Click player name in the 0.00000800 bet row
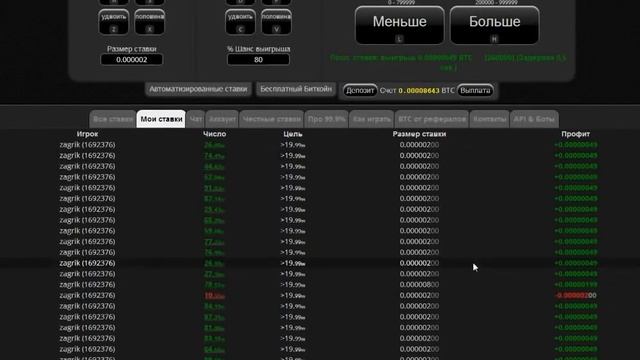 pos(87,284)
